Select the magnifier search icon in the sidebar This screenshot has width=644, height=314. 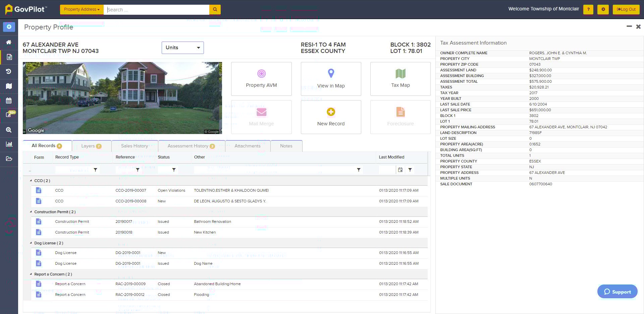tap(9, 130)
